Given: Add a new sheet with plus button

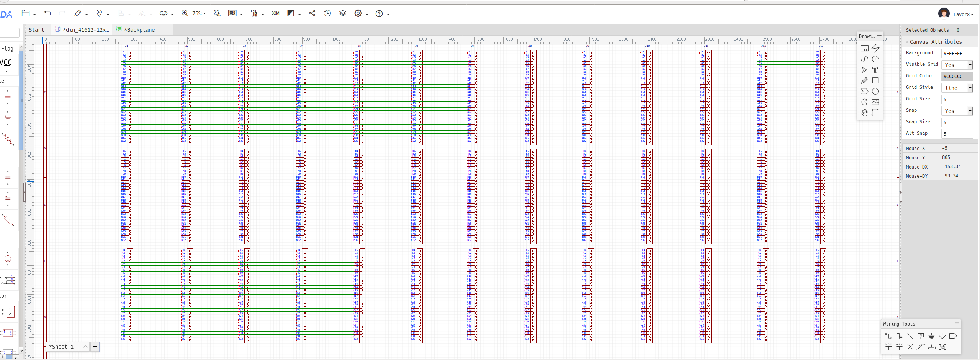Looking at the screenshot, I should 95,347.
